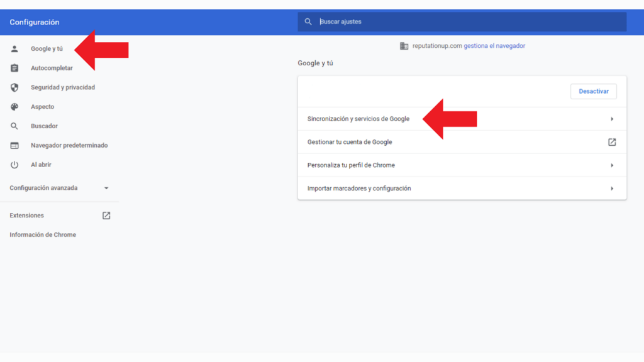Open Al abrir using the power icon
This screenshot has height=362, width=644.
click(14, 165)
